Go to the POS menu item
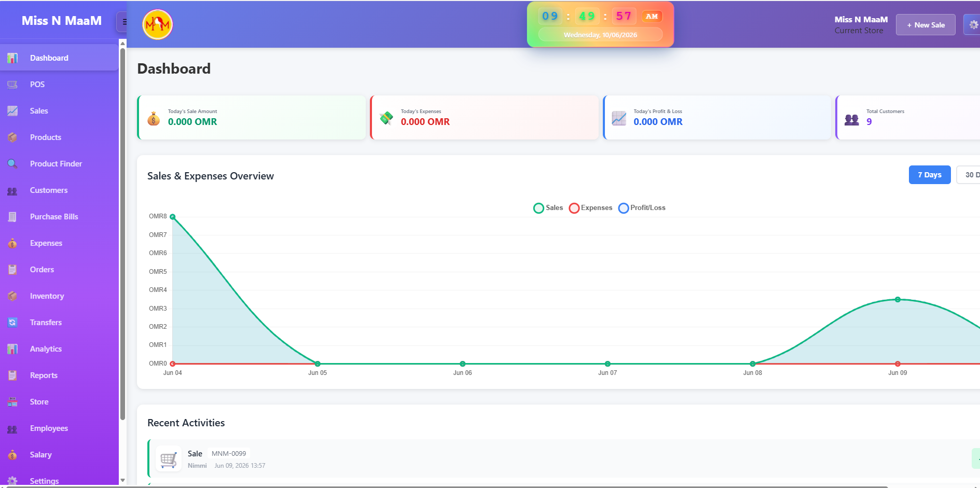Screen dimensions: 980x488 coord(60,85)
